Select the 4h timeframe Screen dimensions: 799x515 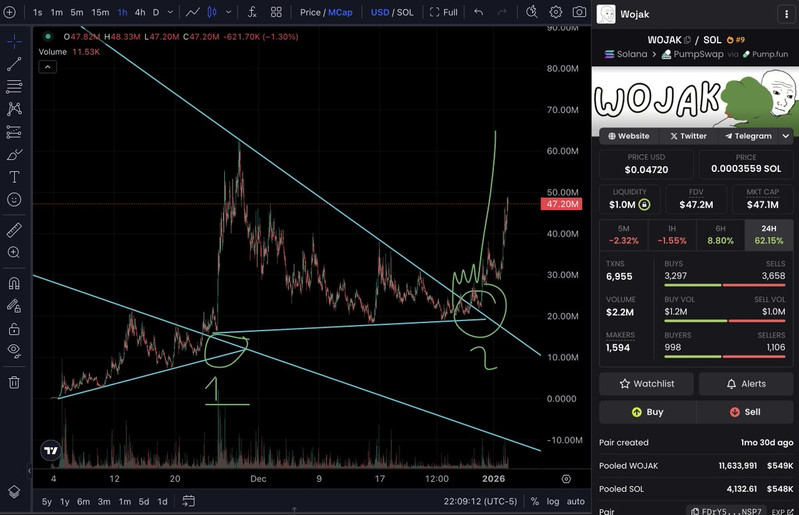pos(139,12)
